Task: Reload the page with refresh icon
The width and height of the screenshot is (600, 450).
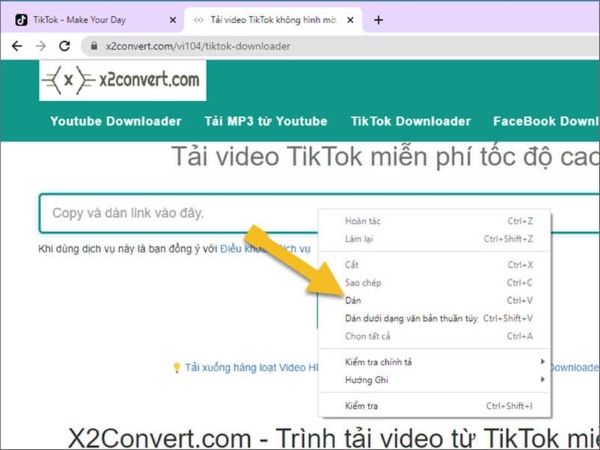Action: 65,46
